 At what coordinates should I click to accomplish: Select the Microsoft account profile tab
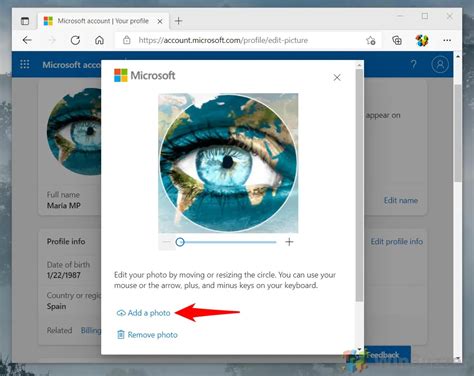(x=103, y=21)
